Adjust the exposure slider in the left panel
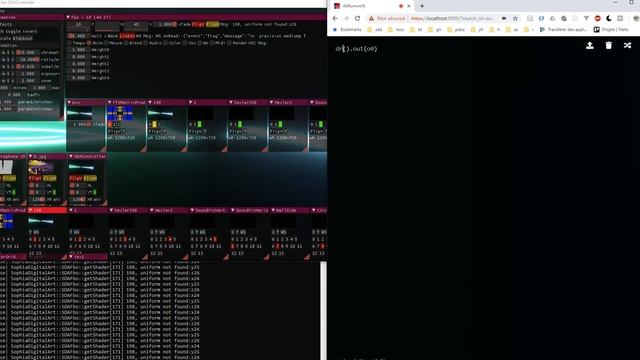640x360 pixels. [27, 73]
